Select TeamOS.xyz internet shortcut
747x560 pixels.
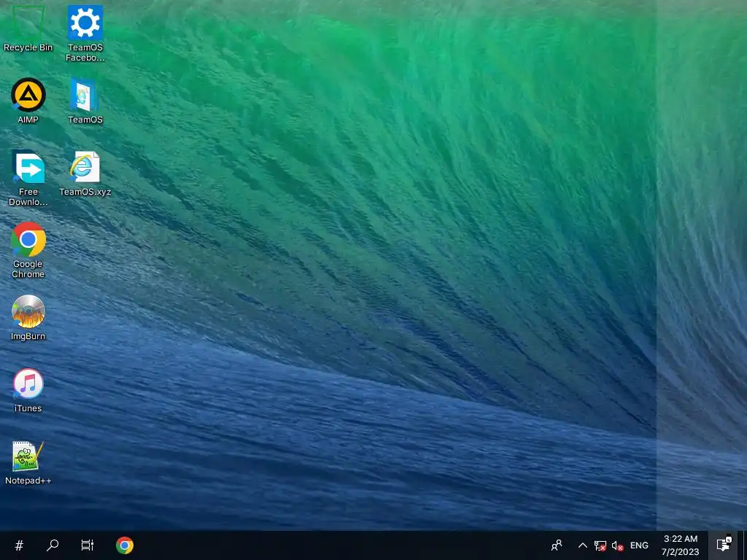[85, 174]
